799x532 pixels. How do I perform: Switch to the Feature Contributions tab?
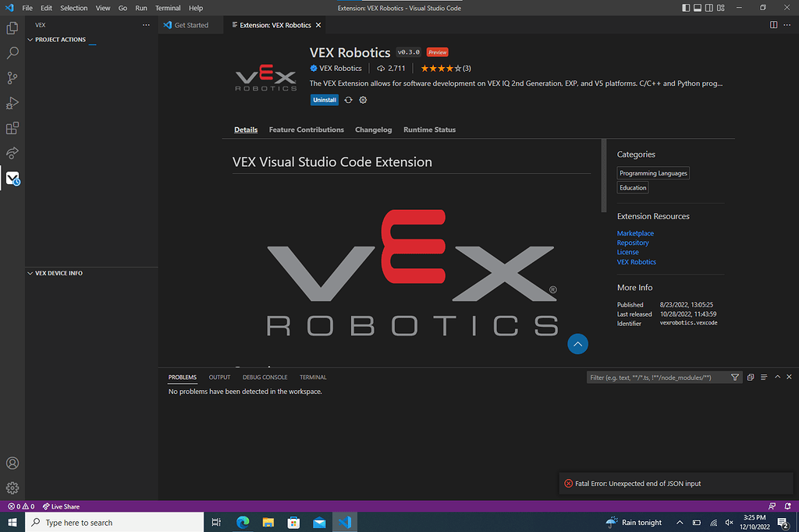306,129
